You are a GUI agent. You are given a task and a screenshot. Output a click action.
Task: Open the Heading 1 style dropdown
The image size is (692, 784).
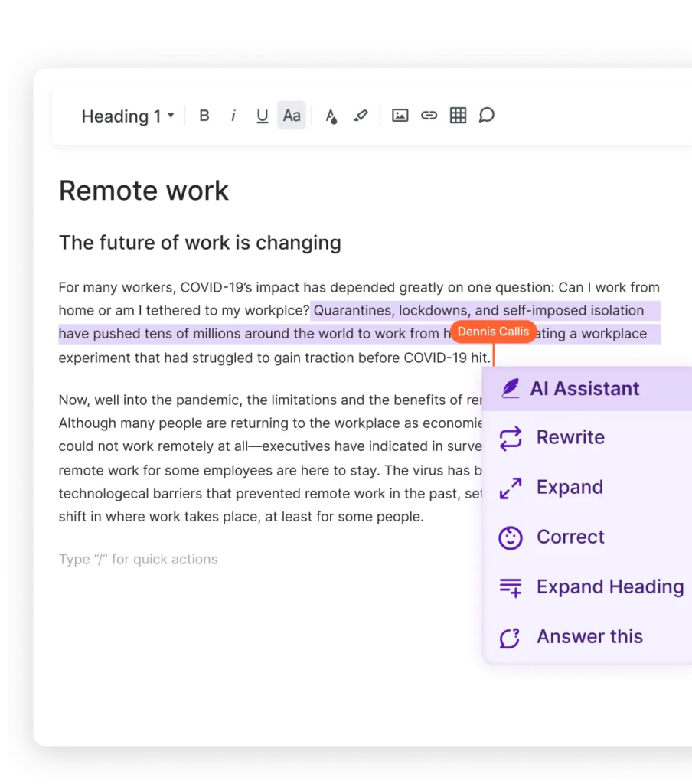tap(128, 116)
